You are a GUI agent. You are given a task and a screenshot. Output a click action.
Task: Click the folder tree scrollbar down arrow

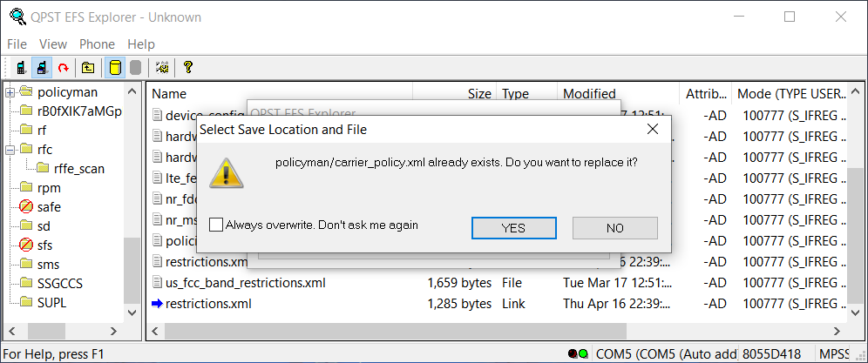click(132, 313)
